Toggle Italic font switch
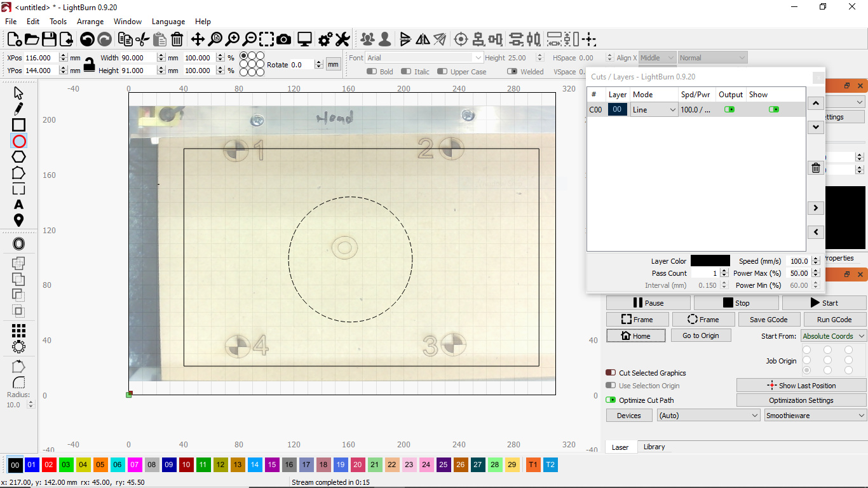Image resolution: width=868 pixels, height=488 pixels. coord(406,72)
